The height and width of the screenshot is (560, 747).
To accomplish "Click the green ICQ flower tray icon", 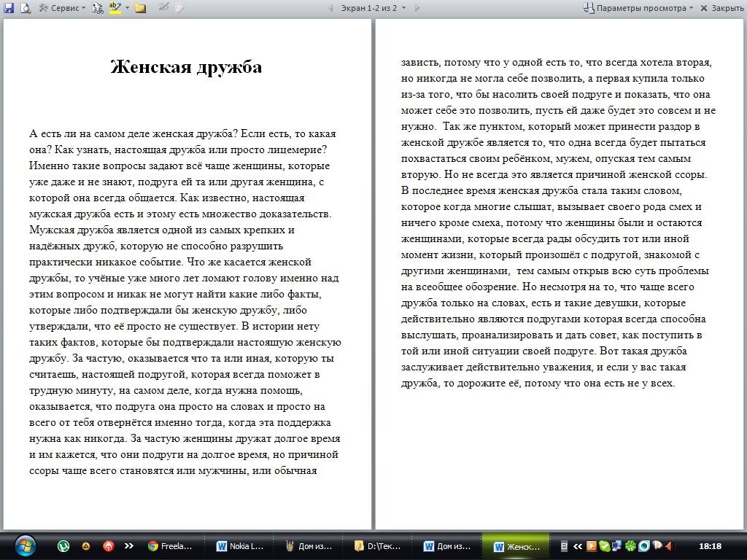I will [630, 546].
